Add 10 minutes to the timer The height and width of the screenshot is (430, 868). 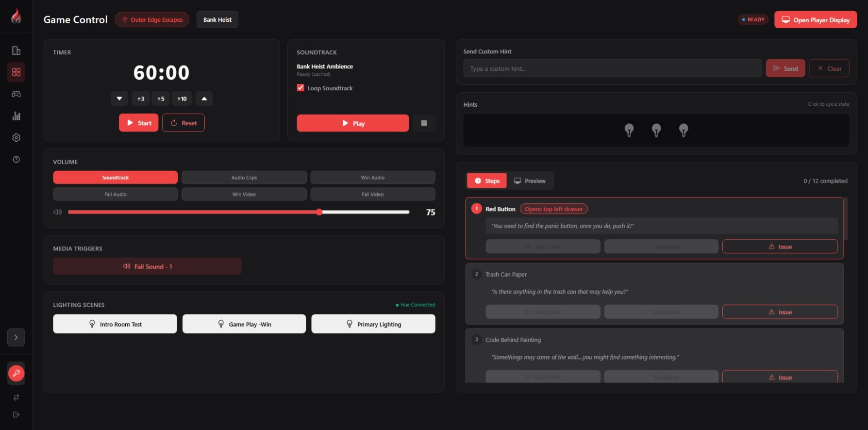pos(182,99)
